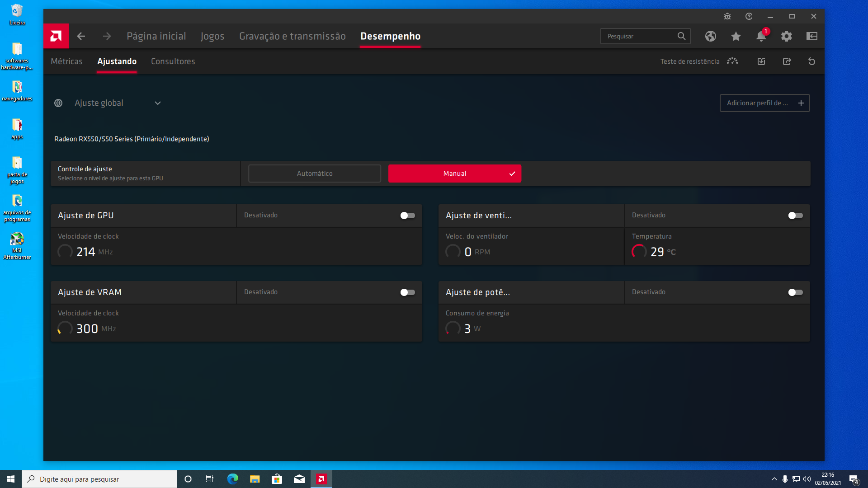
Task: Click the search magnifier icon
Action: pos(681,36)
